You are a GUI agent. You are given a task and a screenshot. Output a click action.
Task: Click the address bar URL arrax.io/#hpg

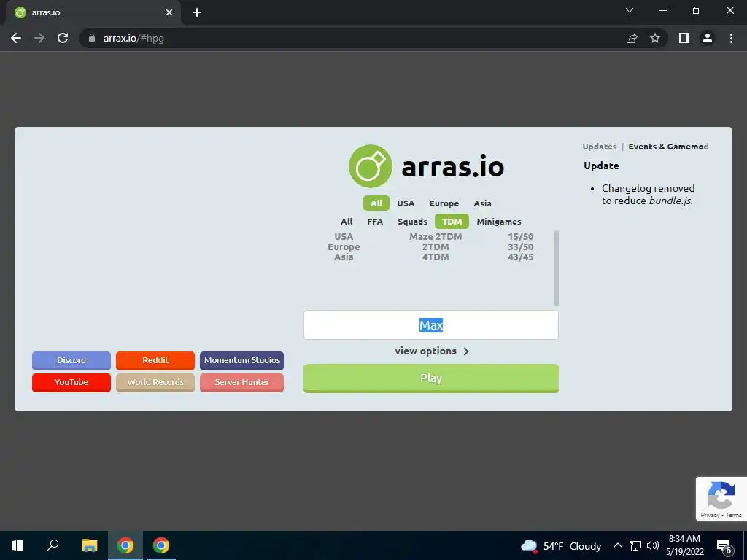click(134, 38)
